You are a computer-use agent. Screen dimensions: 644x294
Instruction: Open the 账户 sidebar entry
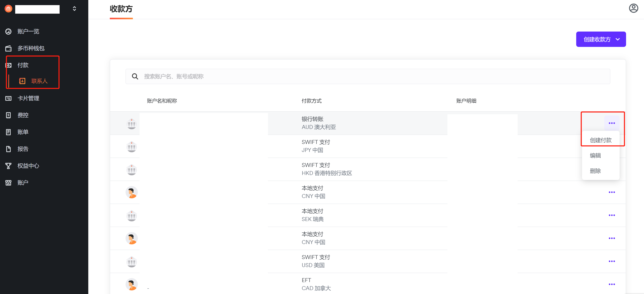click(23, 183)
